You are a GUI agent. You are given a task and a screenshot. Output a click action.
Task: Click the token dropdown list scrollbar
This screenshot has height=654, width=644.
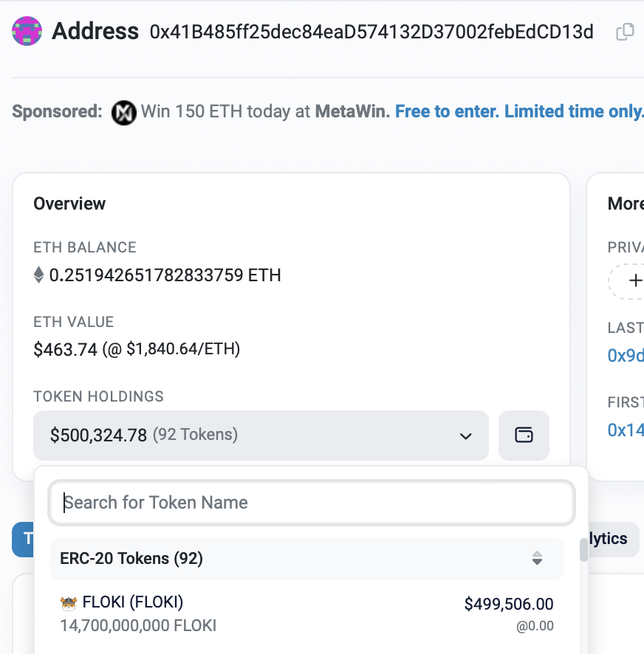tap(584, 551)
